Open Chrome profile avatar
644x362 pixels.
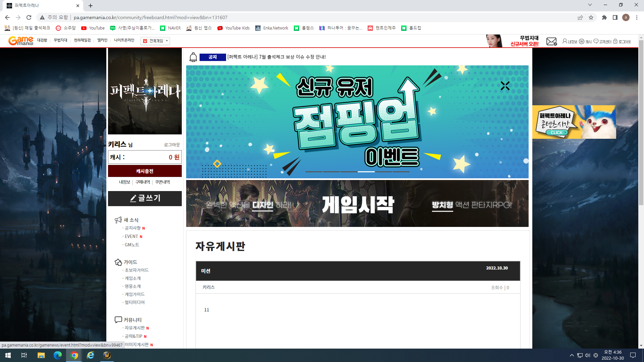pyautogui.click(x=626, y=17)
